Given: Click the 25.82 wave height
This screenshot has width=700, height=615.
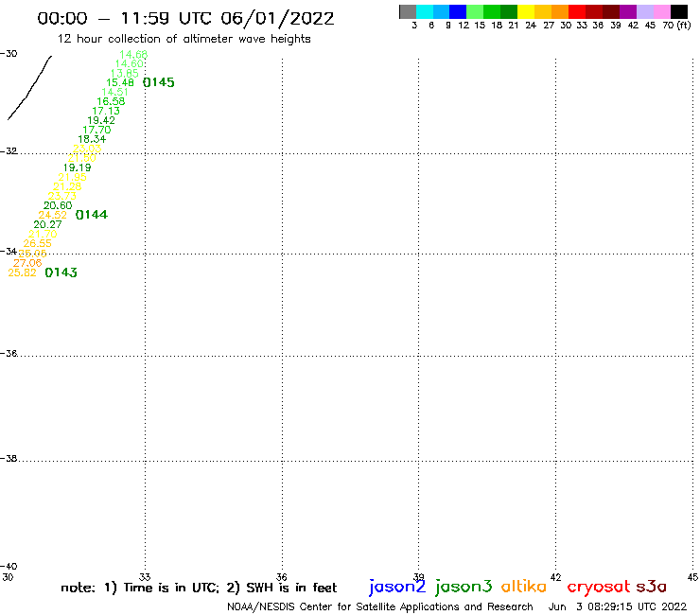Looking at the screenshot, I should pos(22,272).
